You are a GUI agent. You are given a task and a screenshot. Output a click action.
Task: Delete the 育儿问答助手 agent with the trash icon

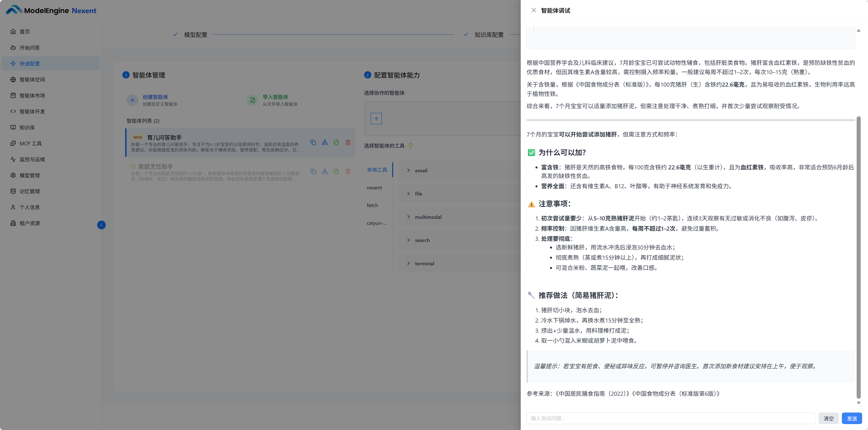point(348,142)
